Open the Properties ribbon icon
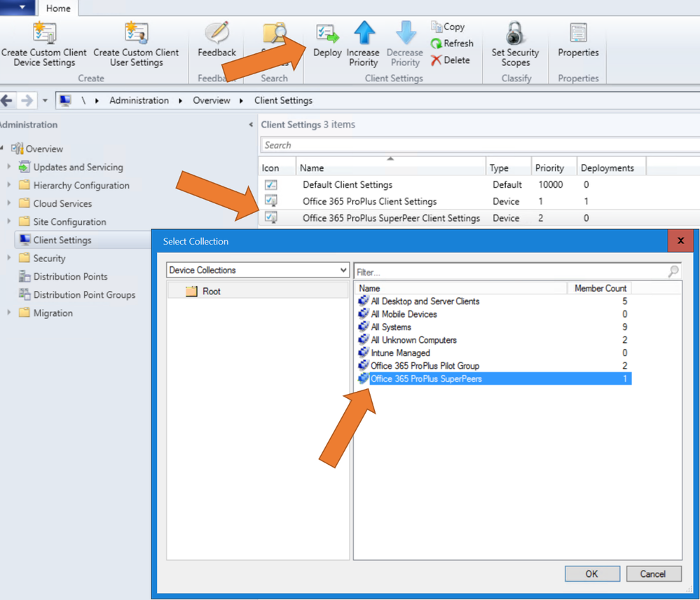700x600 pixels. click(x=578, y=33)
